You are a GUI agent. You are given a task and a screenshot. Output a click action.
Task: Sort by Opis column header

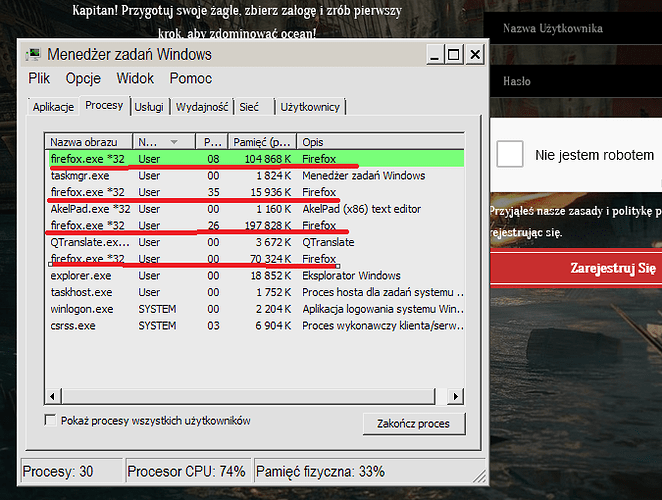click(380, 142)
